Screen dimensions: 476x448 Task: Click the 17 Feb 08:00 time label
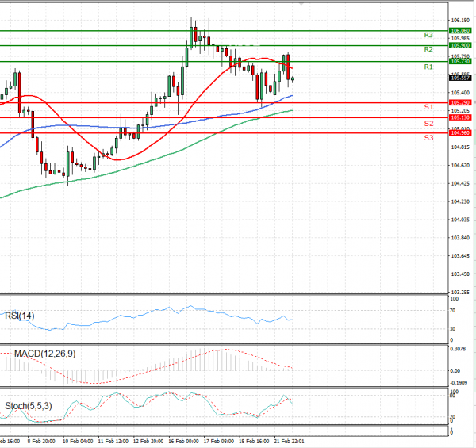219,442
